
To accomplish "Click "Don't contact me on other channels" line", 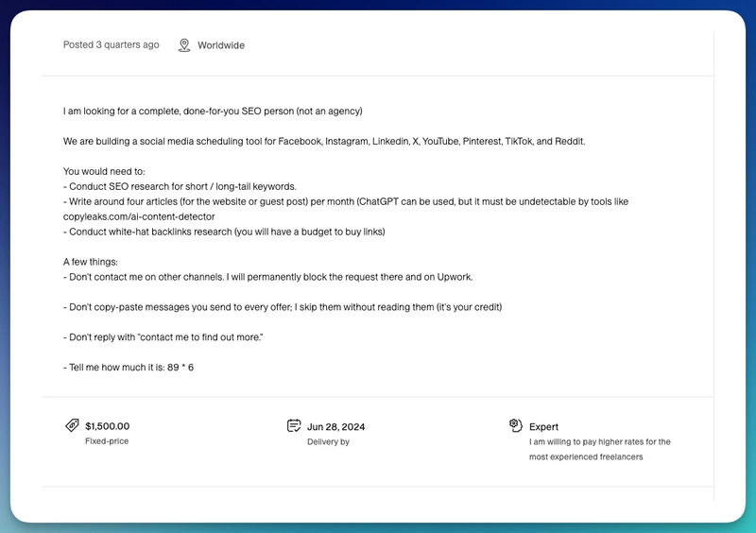I will 268,277.
